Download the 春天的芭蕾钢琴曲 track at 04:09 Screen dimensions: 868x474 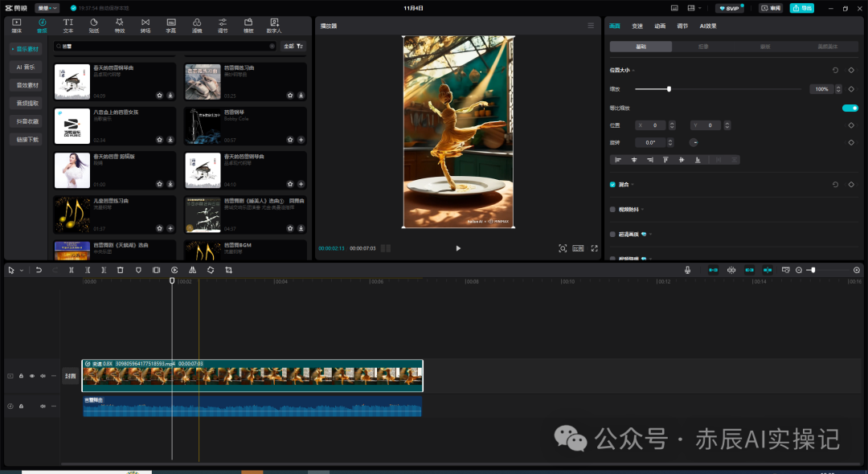click(171, 95)
